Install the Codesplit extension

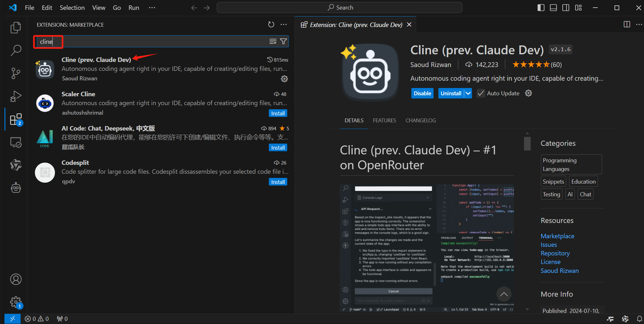click(x=278, y=182)
